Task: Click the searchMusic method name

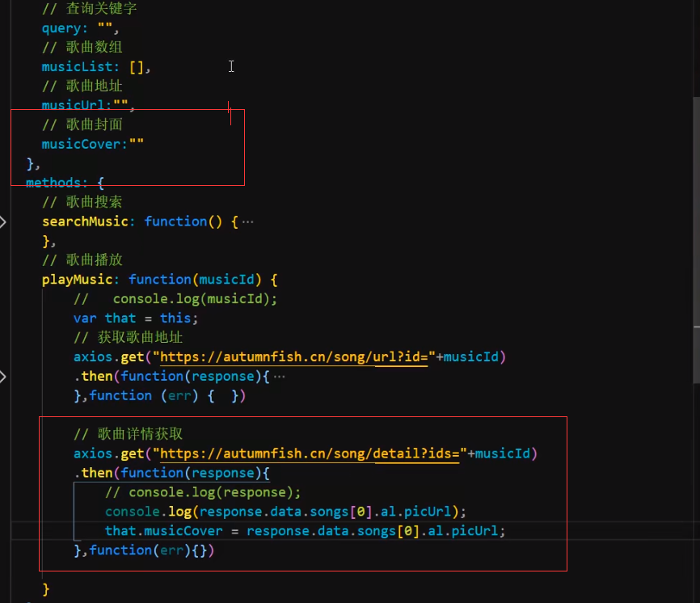Action: (x=85, y=221)
